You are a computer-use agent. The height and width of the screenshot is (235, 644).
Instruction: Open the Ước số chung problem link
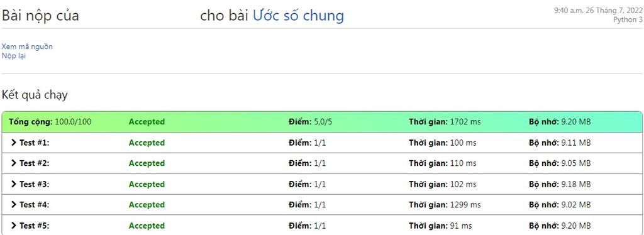click(x=298, y=16)
